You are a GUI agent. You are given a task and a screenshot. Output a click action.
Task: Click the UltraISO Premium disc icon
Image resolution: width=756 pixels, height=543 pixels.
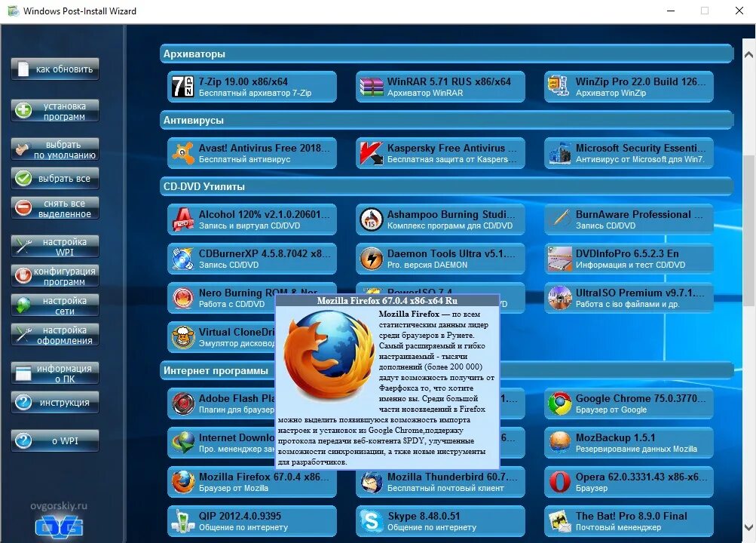pos(559,298)
